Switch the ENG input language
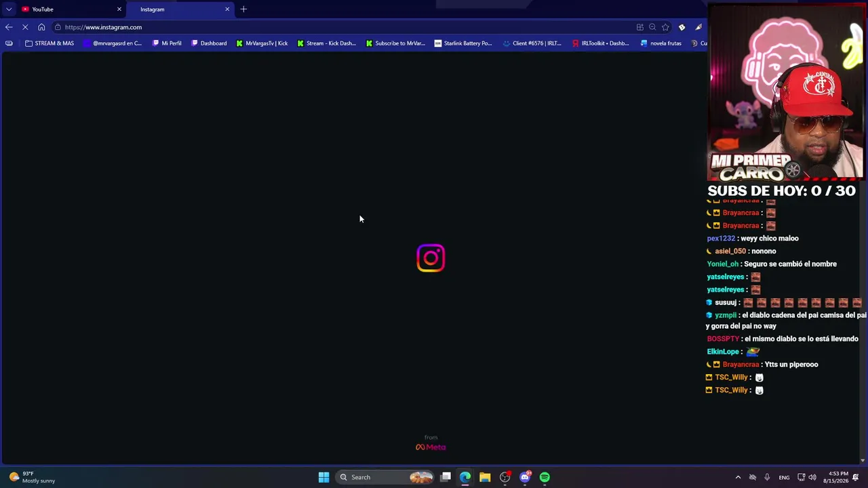The width and height of the screenshot is (868, 488). click(x=784, y=477)
